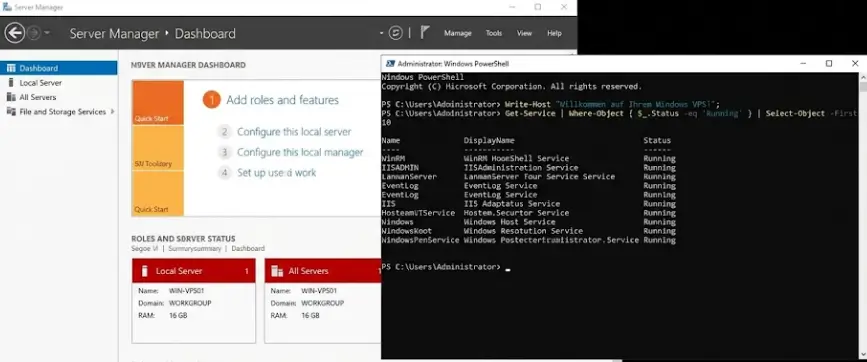Click Add roles and features link
The width and height of the screenshot is (867, 362).
point(282,100)
